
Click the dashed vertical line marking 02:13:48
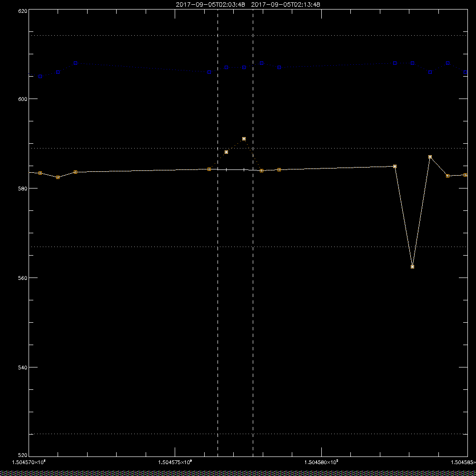pos(253,232)
